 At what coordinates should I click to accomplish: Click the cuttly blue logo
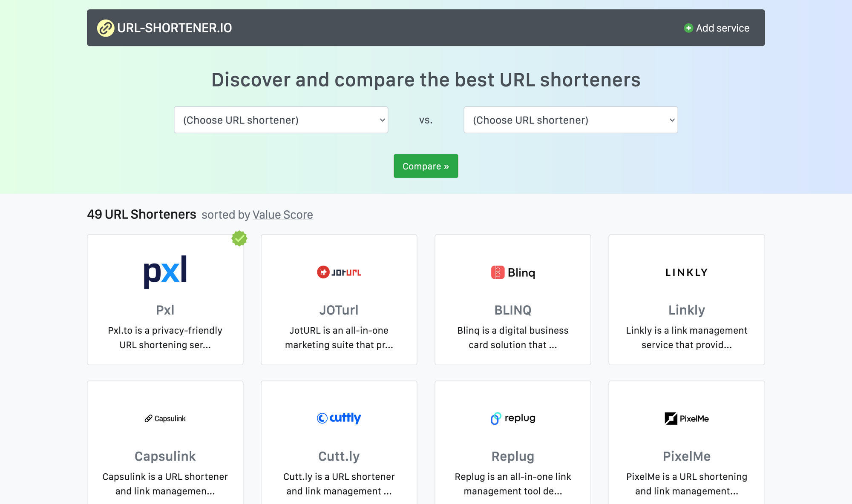pos(339,418)
